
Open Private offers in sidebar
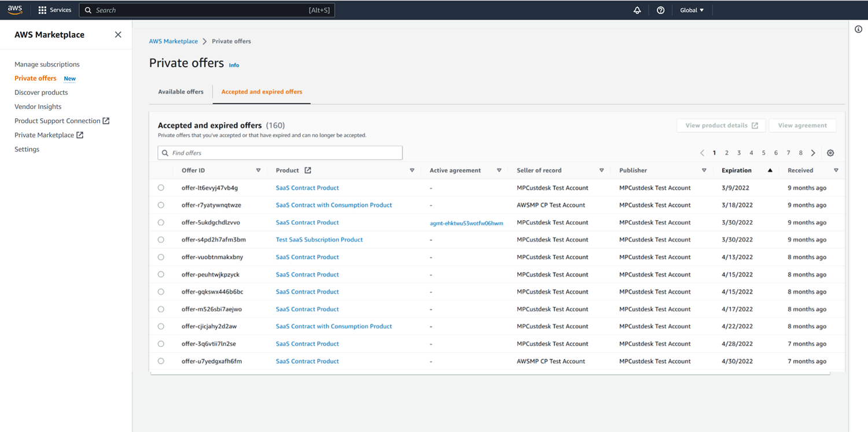35,78
